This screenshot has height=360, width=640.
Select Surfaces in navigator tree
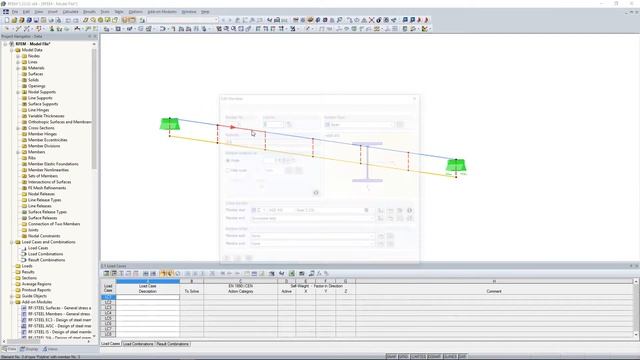[36, 74]
